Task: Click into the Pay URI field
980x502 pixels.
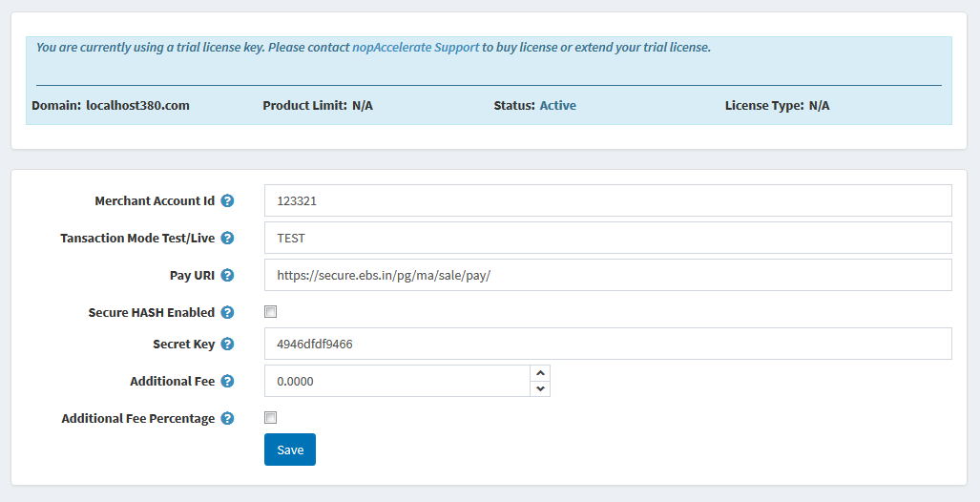Action: [608, 275]
